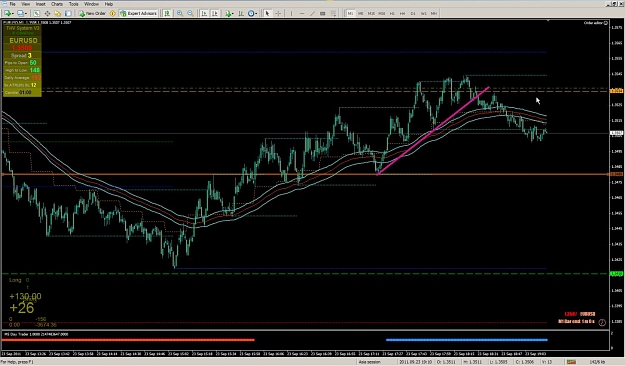
Task: Click the 2011.09.23 19:10 status bar entry
Action: [x=415, y=362]
